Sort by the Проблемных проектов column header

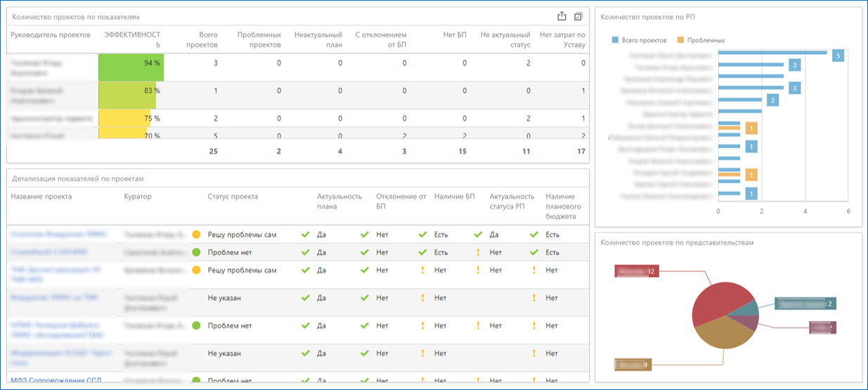259,39
